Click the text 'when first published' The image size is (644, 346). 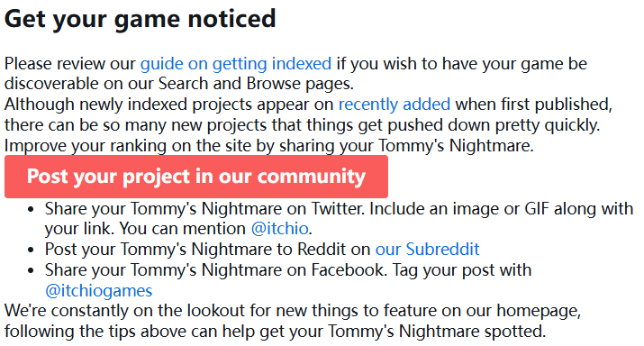coord(534,105)
